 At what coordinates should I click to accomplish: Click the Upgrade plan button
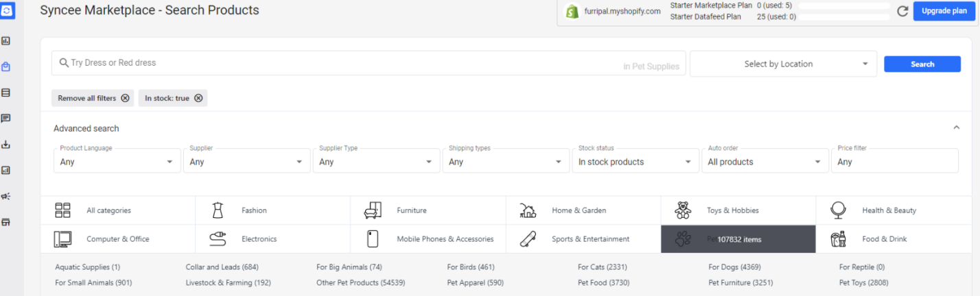coord(944,11)
